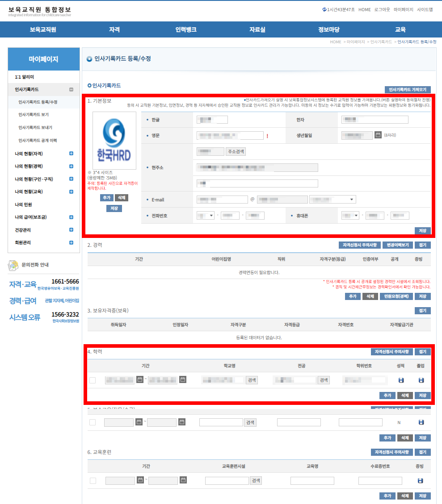
Task: Open end date calendar in 학력 row
Action: [183, 379]
